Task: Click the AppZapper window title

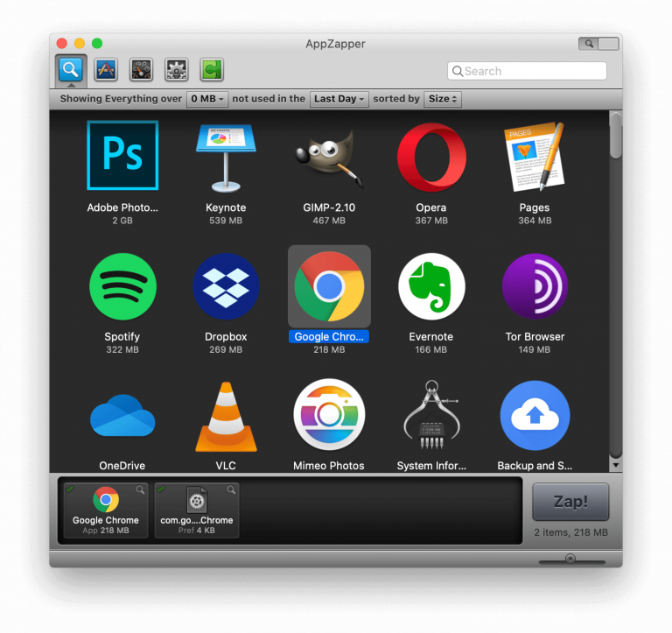Action: (x=336, y=44)
